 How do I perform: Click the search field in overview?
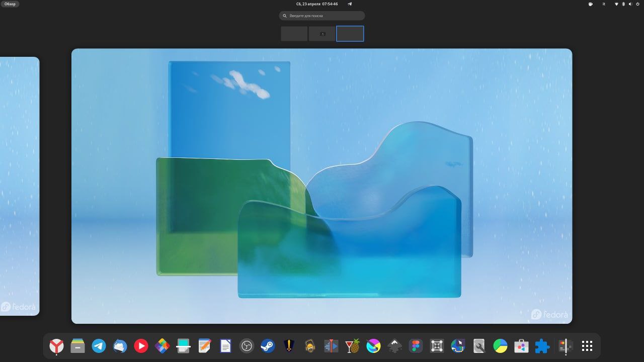point(322,16)
